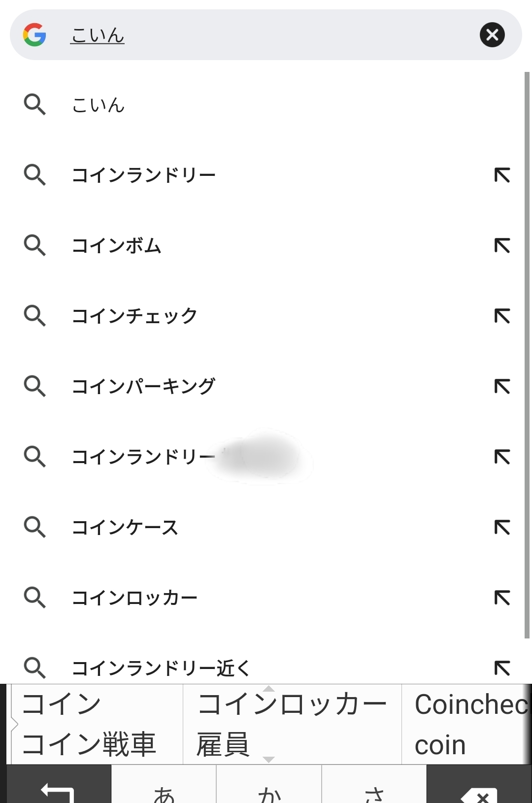Search for the コインランドリー suggestion
Viewport: 532px width, 803px height.
[144, 175]
